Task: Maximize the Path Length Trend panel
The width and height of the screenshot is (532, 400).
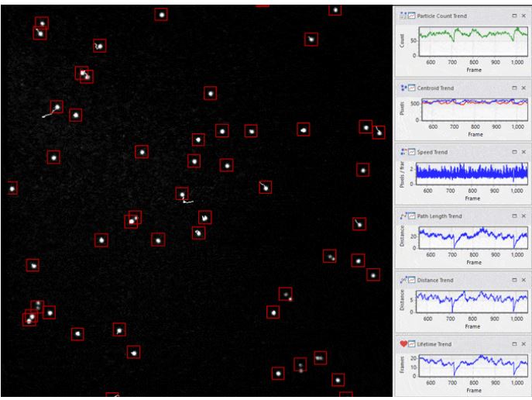Action: (x=513, y=216)
